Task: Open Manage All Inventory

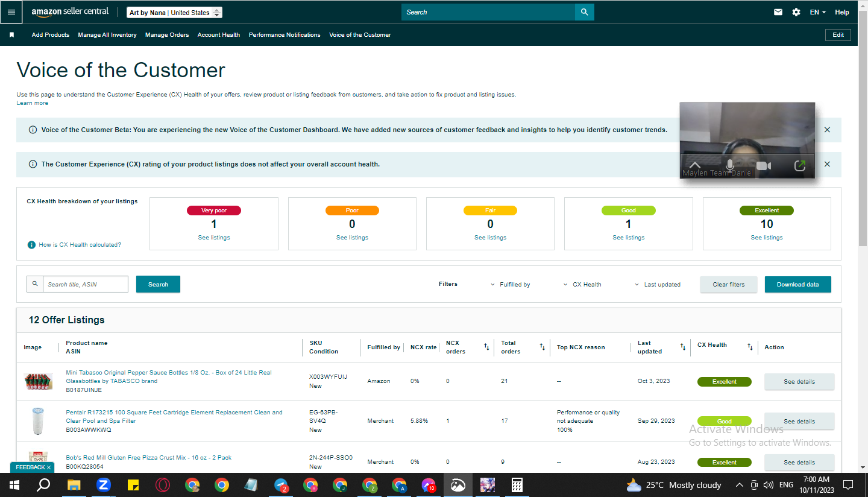Action: tap(107, 35)
